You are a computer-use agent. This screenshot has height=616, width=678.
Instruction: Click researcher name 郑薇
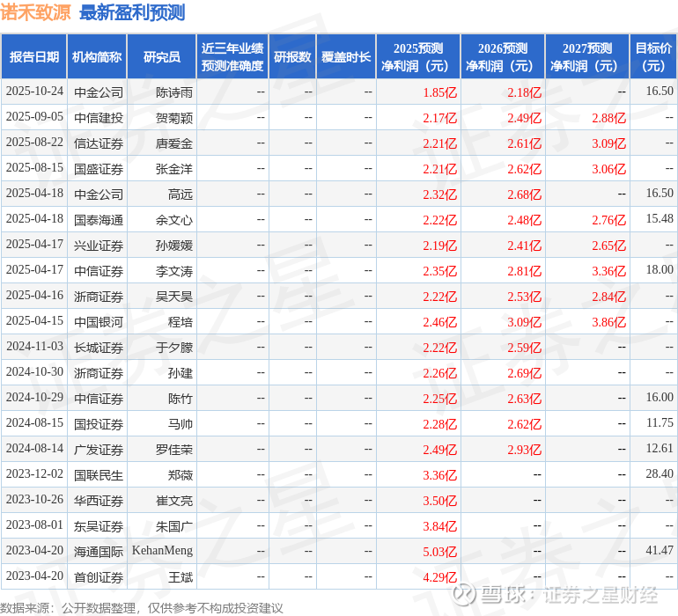181,474
